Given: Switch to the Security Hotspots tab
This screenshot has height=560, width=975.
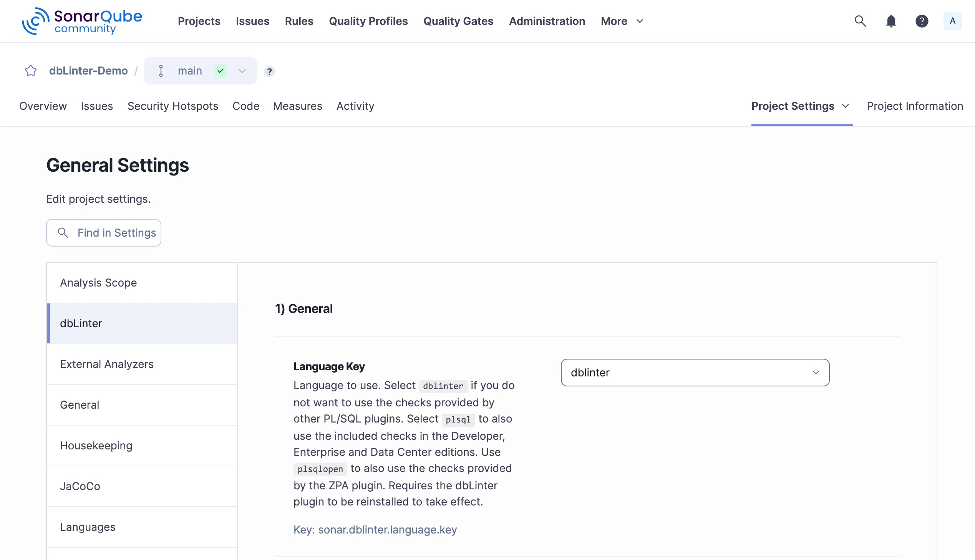Looking at the screenshot, I should (x=173, y=106).
